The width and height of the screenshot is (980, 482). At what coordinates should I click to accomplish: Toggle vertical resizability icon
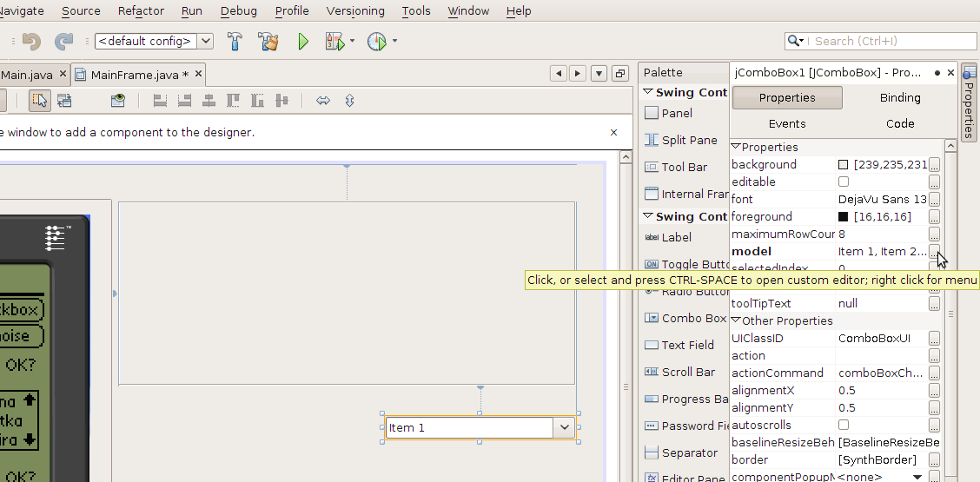click(349, 100)
